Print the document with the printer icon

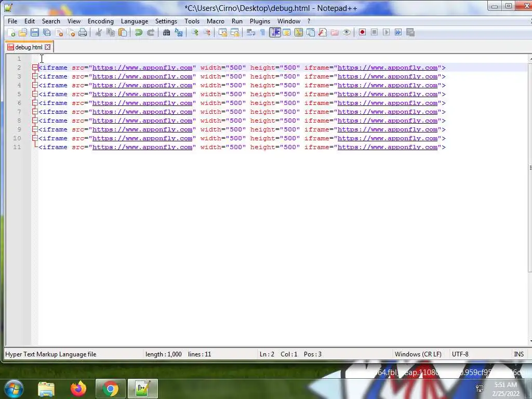pyautogui.click(x=83, y=33)
